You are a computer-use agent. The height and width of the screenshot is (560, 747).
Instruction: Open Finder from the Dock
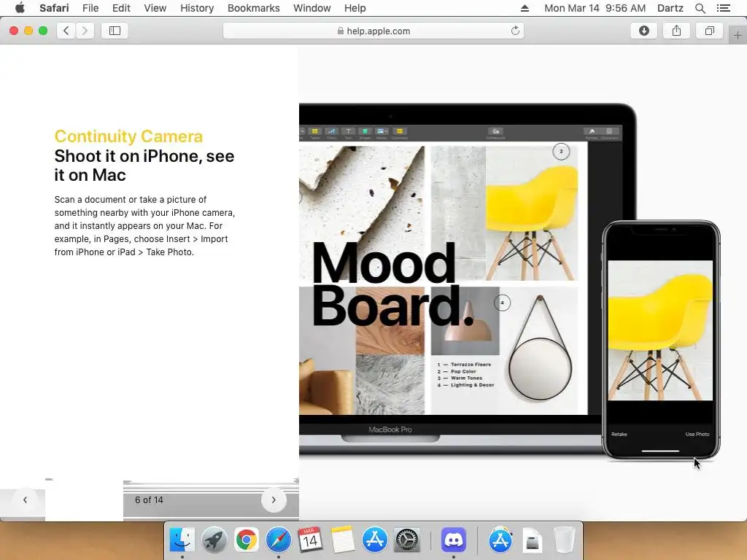182,540
